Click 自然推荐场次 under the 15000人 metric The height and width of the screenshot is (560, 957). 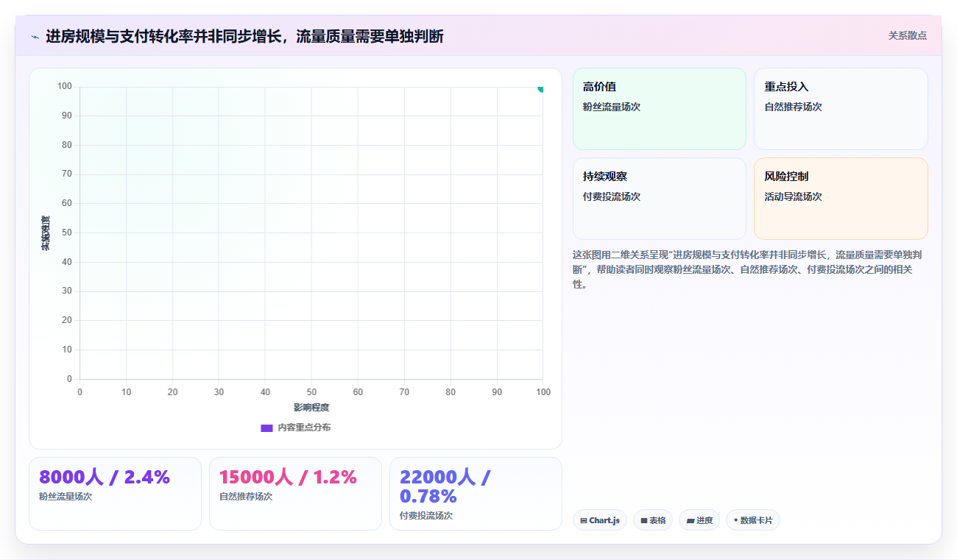246,497
